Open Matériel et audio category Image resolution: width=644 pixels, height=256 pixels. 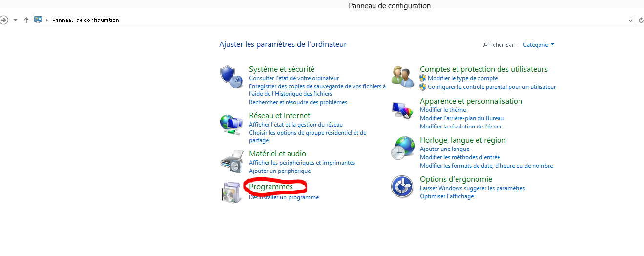coord(277,154)
